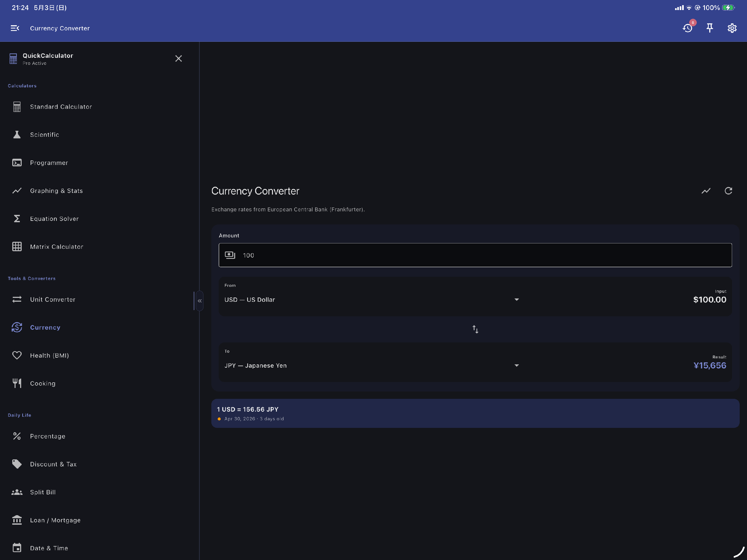Open the To currency dropdown (JPY)
The image size is (747, 560).
tap(372, 365)
